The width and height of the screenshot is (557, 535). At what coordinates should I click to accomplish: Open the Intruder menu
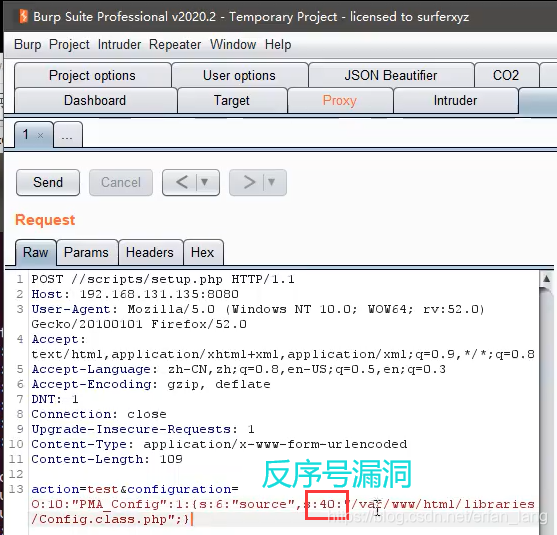pyautogui.click(x=119, y=45)
